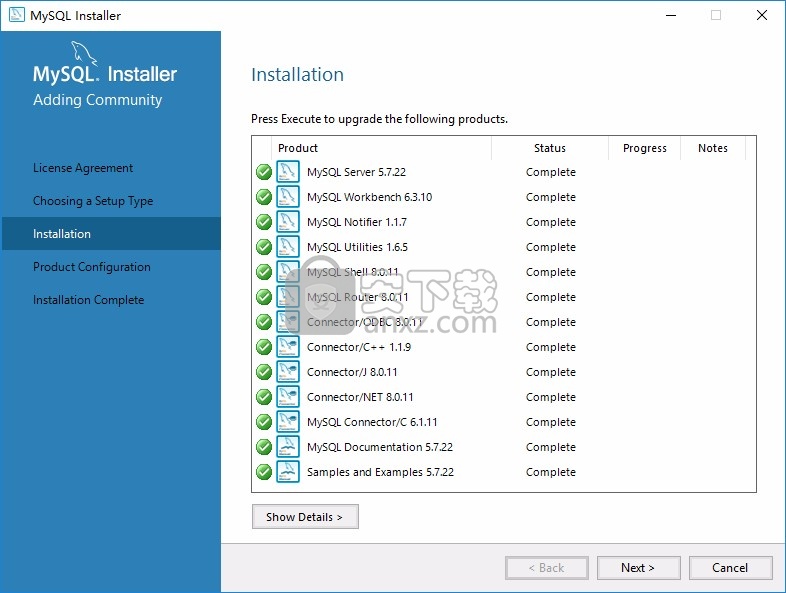Screen dimensions: 786x593
Task: Click green checkmark beside Connector/NET 8.0.11
Action: (x=264, y=397)
